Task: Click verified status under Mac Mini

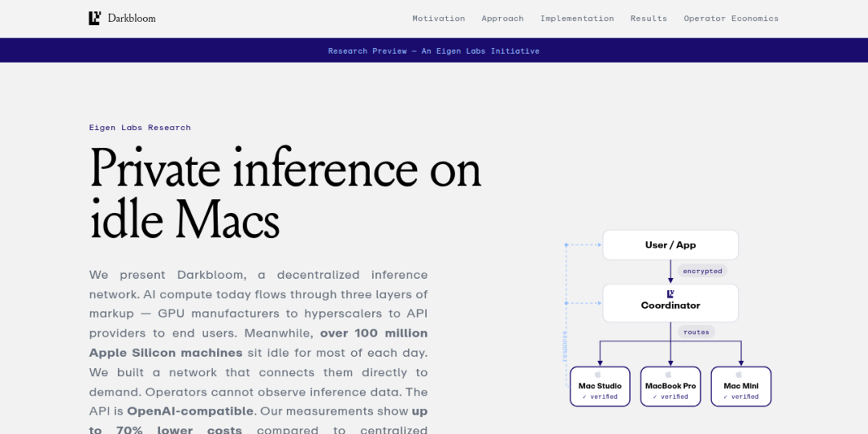Action: 741,396
